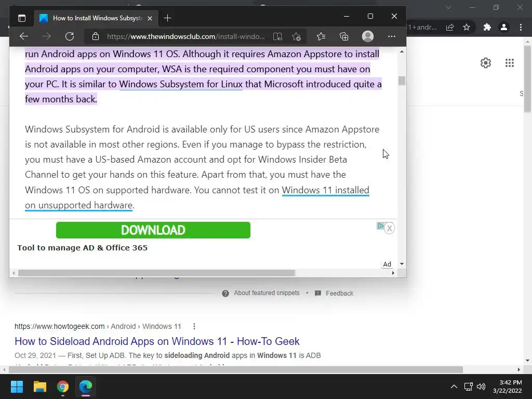
Task: Share this page in Chrome
Action: click(x=450, y=27)
